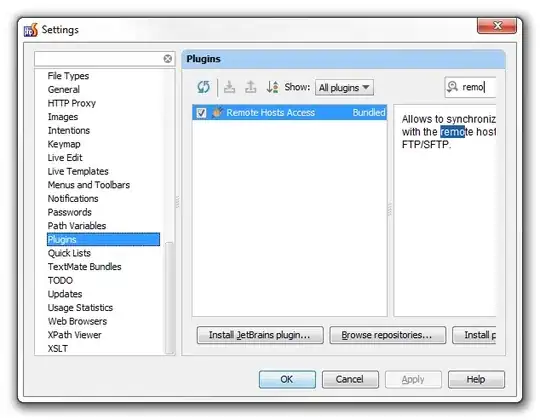Viewport: 540px width, 420px height.
Task: Select Menus and Toolbars
Action: tap(89, 185)
